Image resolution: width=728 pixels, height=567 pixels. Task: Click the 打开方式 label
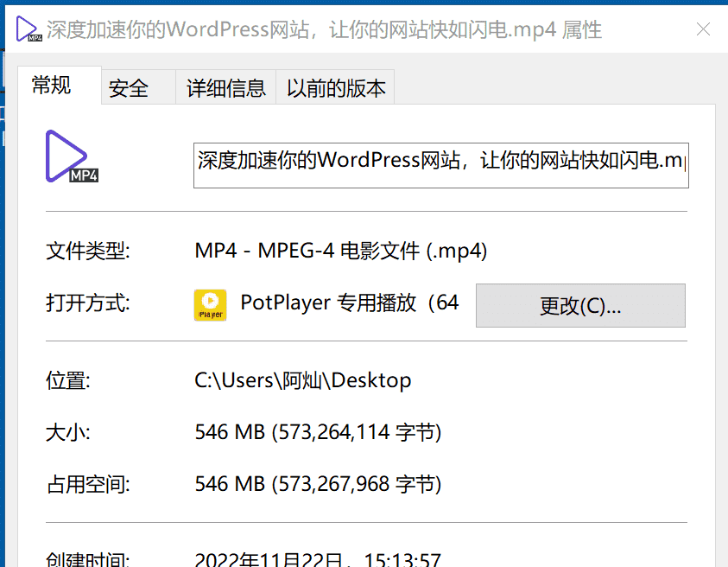pyautogui.click(x=88, y=303)
